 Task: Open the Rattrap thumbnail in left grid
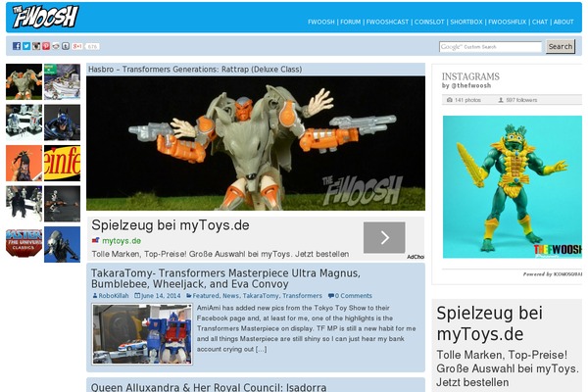click(24, 81)
